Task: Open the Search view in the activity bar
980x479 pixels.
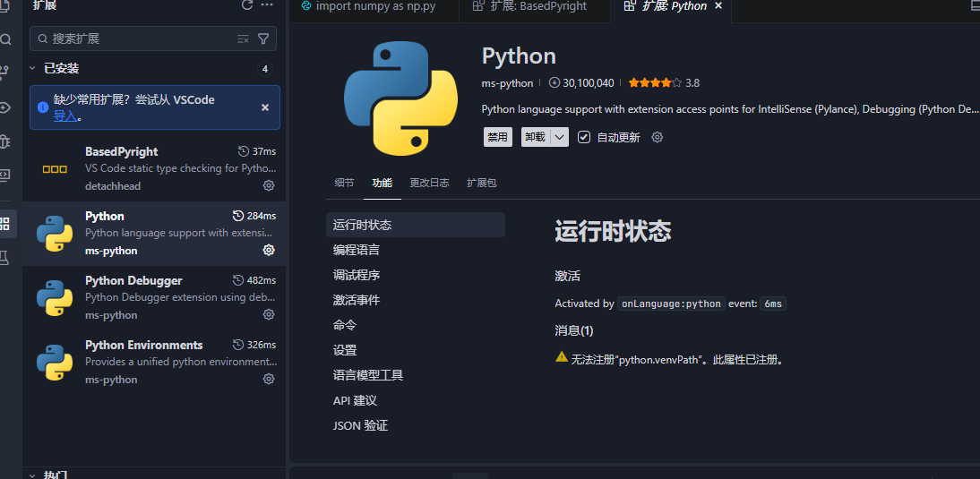Action: [x=6, y=39]
